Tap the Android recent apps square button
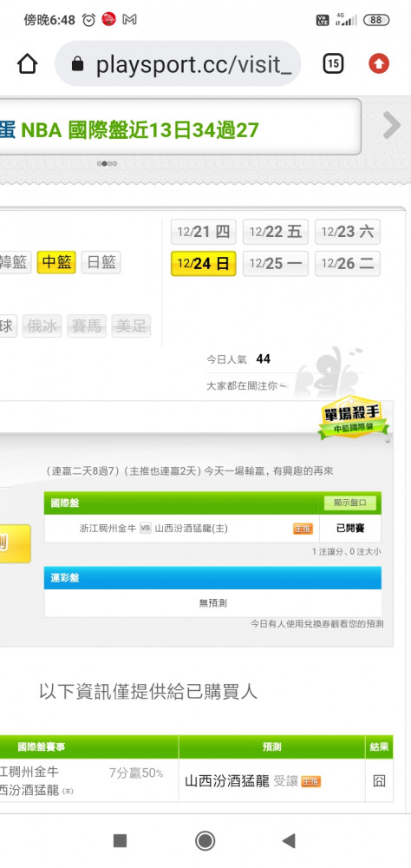This screenshot has height=868, width=411. 120,840
